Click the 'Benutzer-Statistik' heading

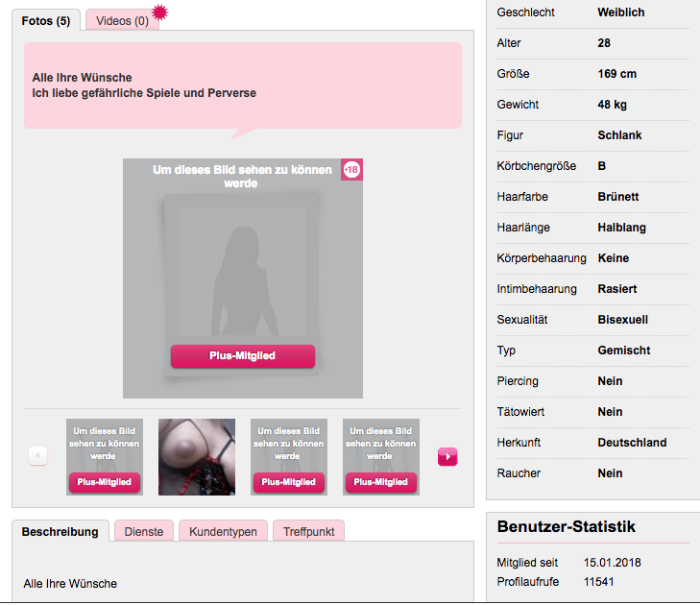coord(567,526)
